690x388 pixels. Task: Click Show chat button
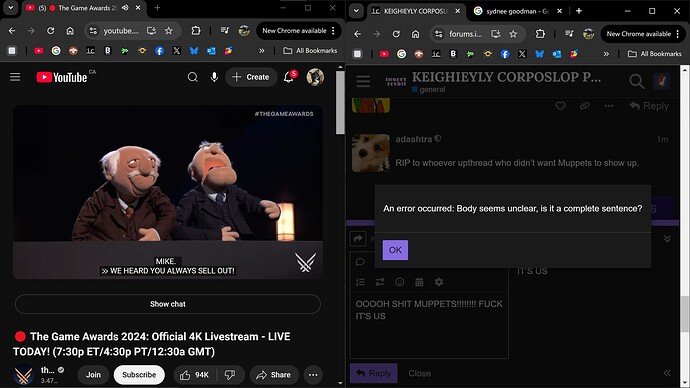click(168, 304)
